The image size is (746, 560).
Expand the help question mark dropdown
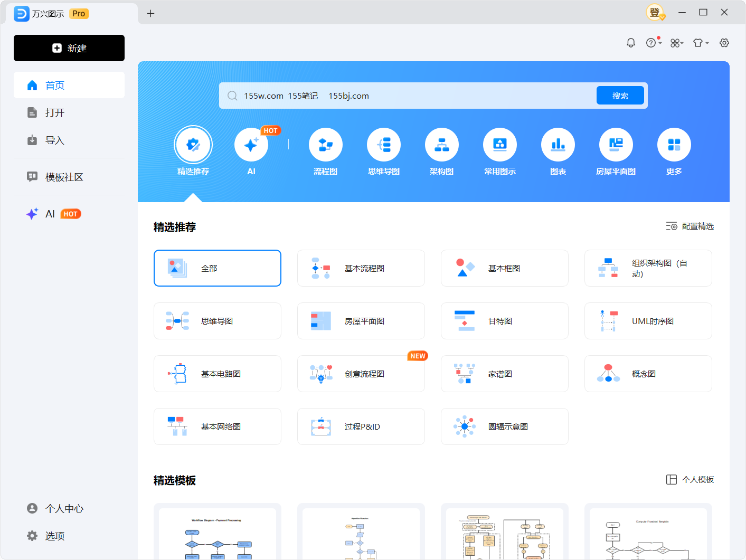tap(654, 43)
